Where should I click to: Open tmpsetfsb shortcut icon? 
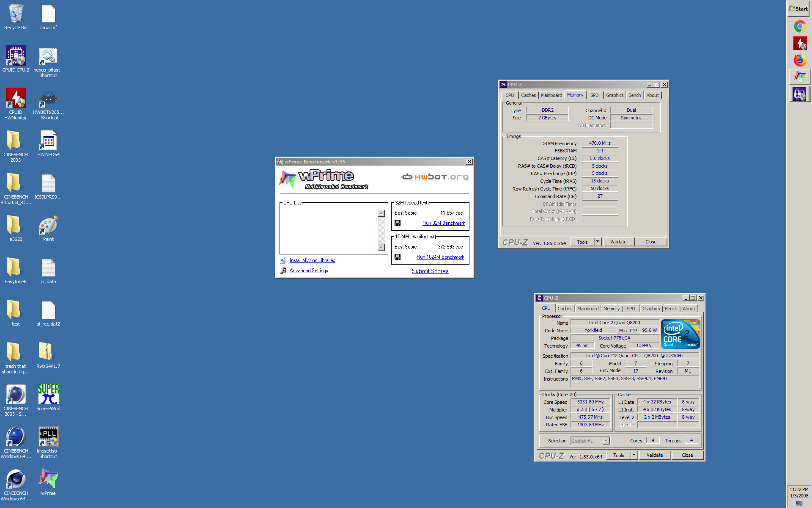click(x=48, y=443)
